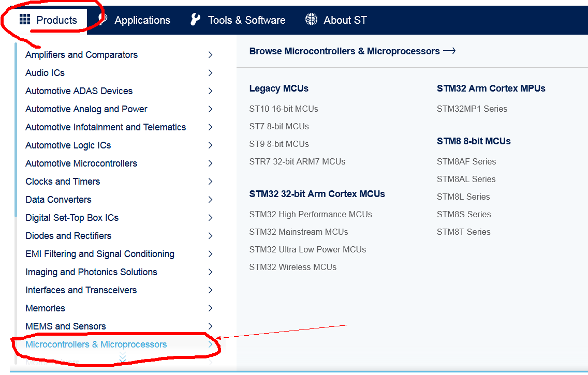Select Amplifiers and Comparators category
This screenshot has width=588, height=375.
click(81, 55)
